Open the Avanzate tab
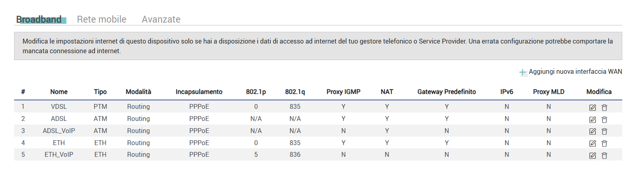Image resolution: width=644 pixels, height=183 pixels. point(161,19)
